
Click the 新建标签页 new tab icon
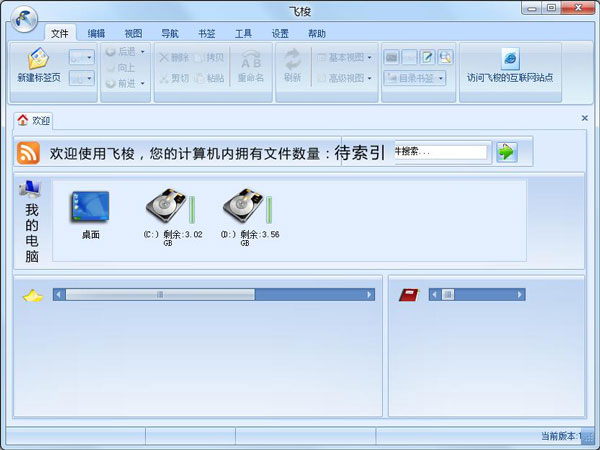[x=38, y=59]
